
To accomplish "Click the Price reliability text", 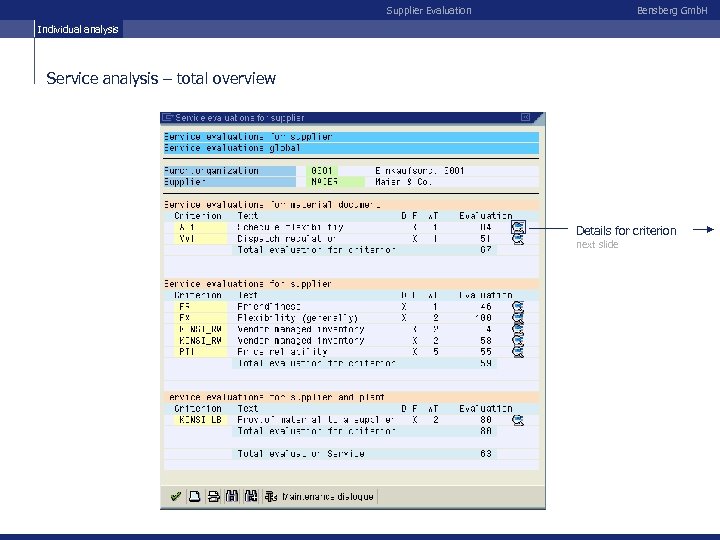I will 282,352.
